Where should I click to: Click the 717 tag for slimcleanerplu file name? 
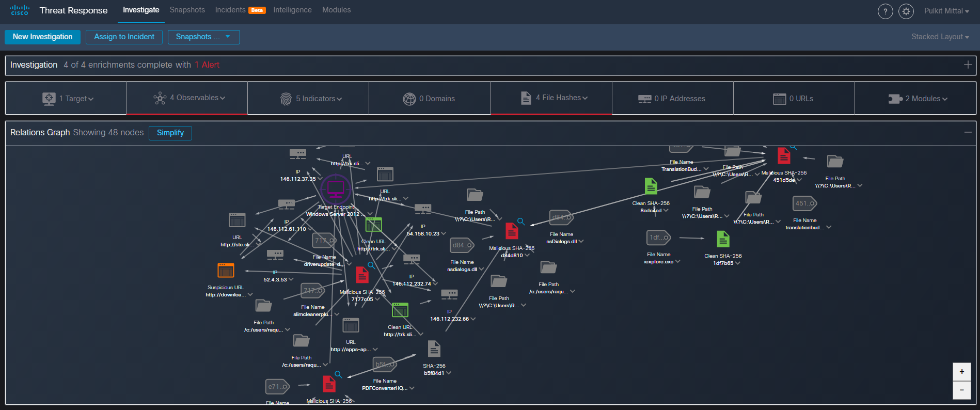click(313, 291)
